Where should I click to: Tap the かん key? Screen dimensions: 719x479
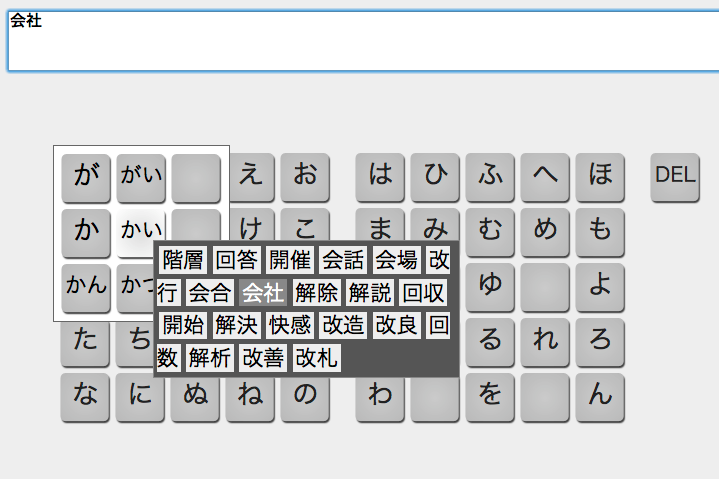[x=87, y=285]
